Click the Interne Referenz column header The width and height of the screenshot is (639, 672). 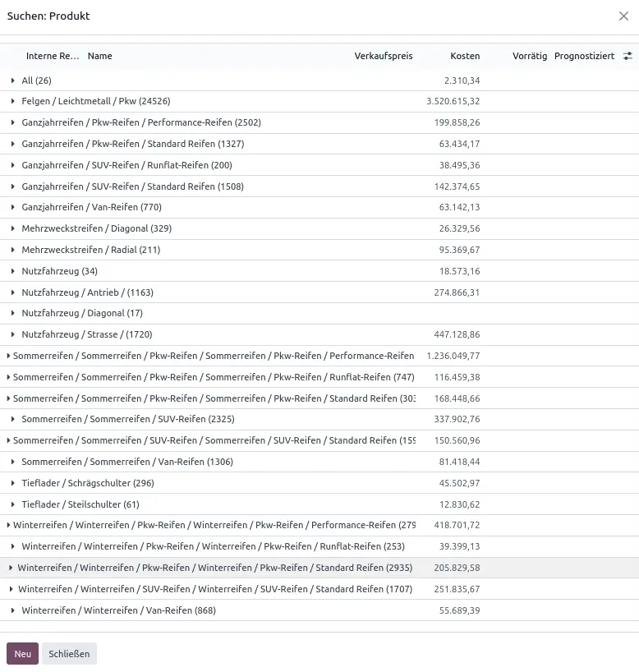tap(53, 56)
